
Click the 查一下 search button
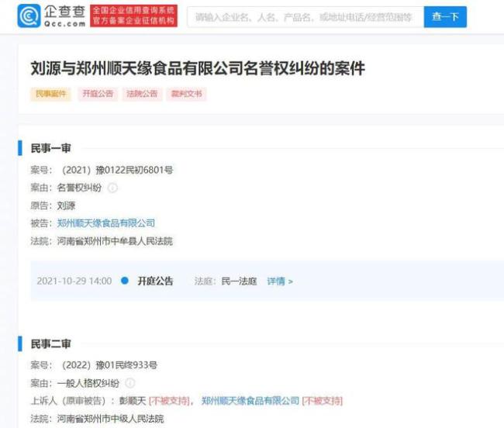[x=445, y=16]
